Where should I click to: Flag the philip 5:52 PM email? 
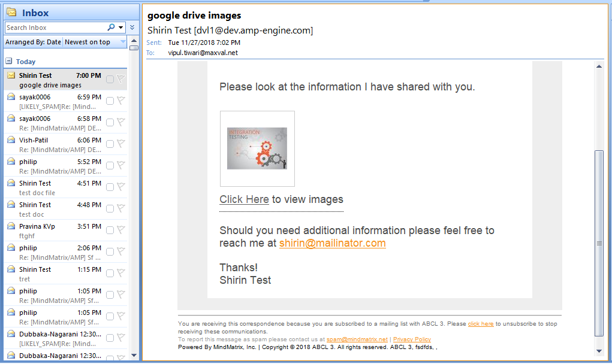(120, 165)
